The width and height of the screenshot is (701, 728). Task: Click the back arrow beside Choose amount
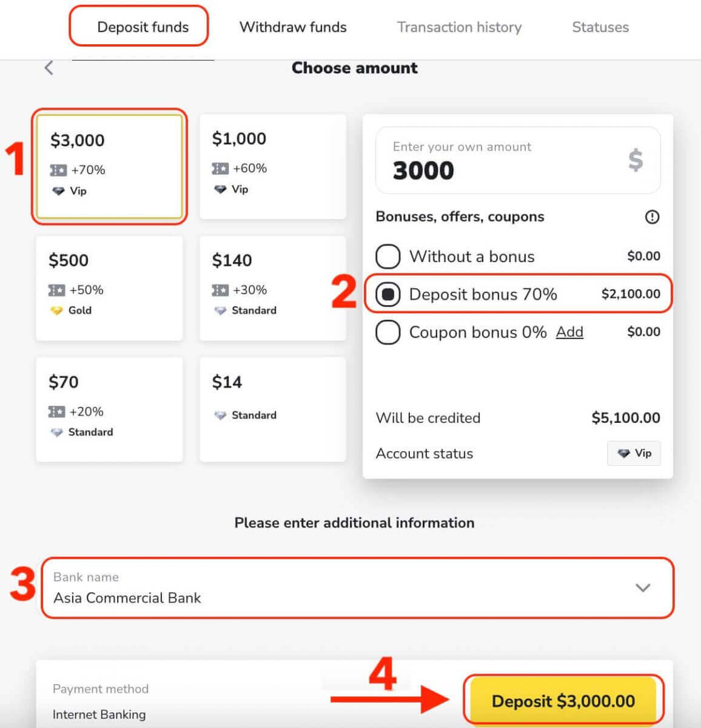(49, 68)
